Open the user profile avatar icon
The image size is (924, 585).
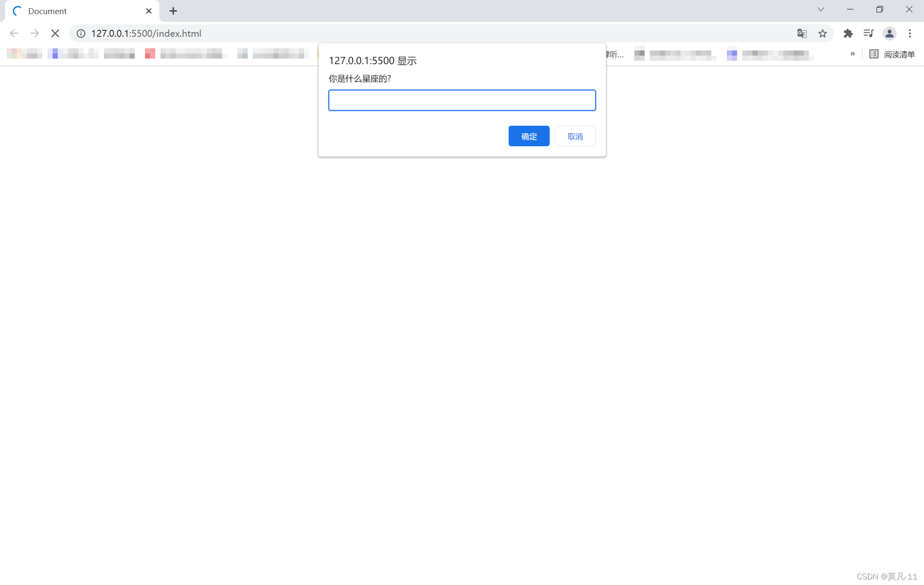click(889, 33)
